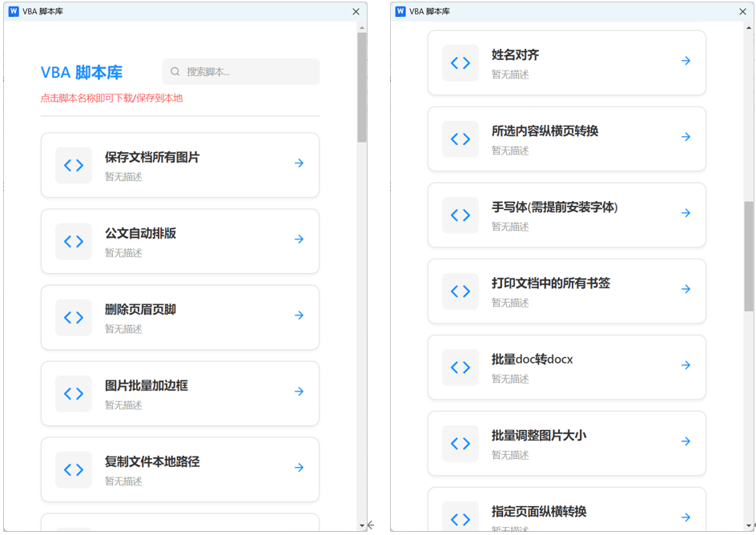
Task: Click the arrow icon for 批量doc转docx
Action: tap(686, 365)
